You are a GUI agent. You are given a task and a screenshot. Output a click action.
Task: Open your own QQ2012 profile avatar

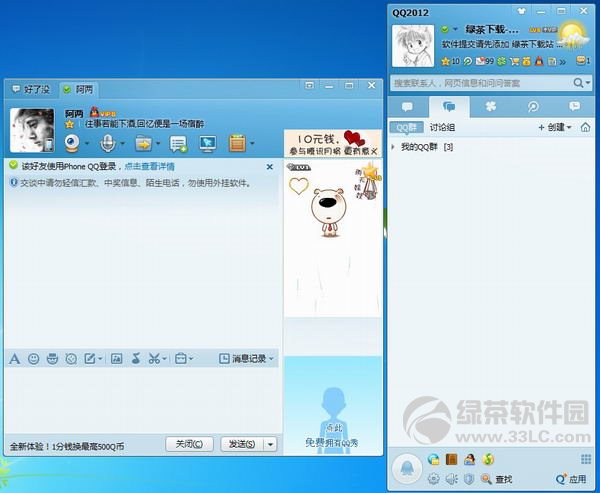click(x=413, y=46)
